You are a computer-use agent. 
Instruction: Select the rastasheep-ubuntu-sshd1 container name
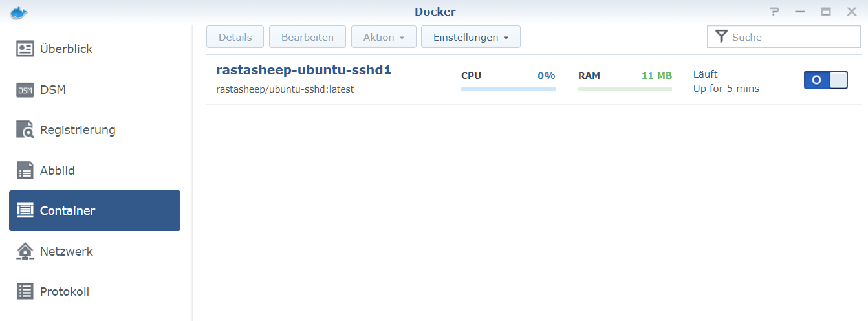(304, 70)
